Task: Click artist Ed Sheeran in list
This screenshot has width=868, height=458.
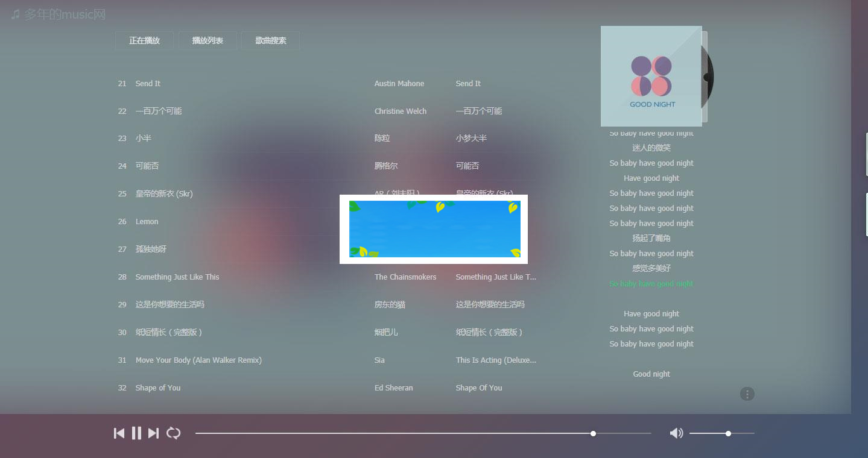Action: point(393,388)
